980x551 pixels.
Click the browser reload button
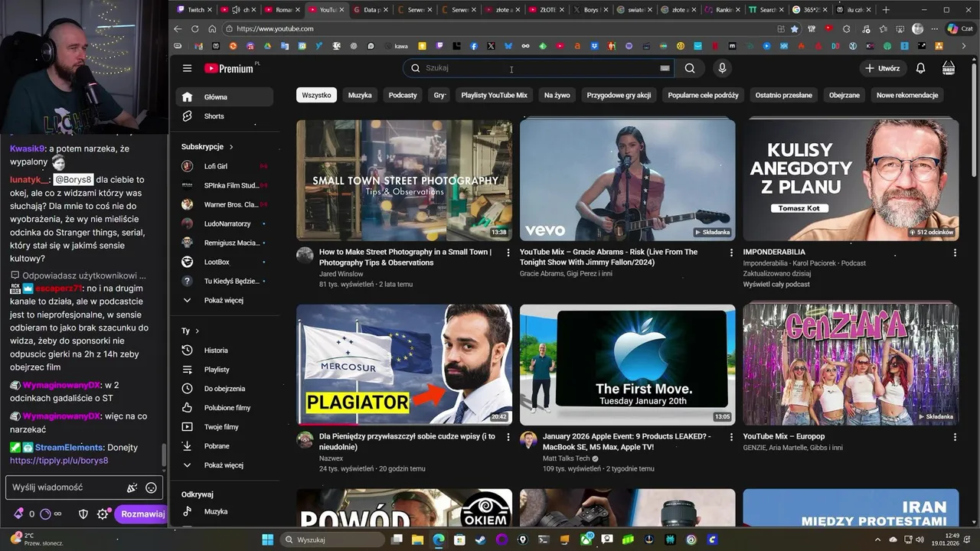point(194,29)
